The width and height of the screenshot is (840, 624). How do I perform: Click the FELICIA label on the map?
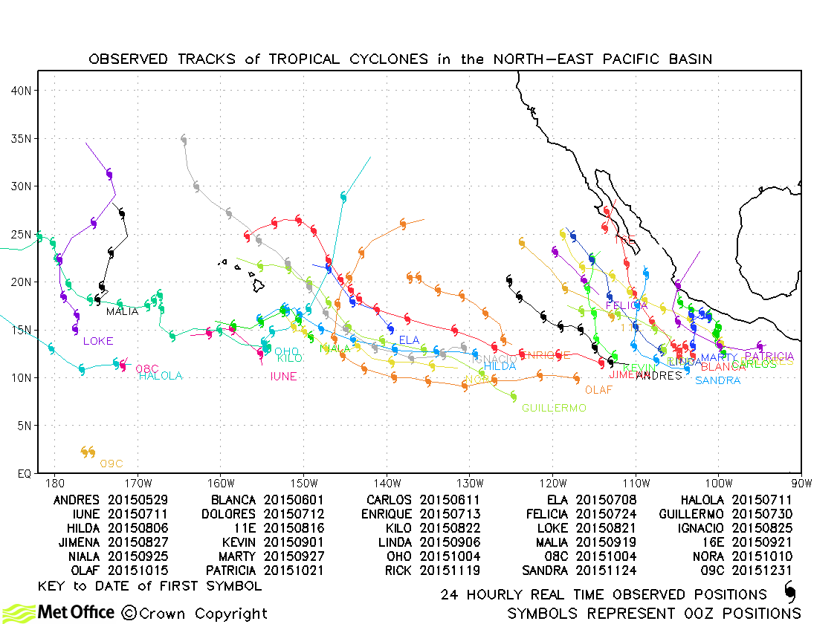(x=626, y=305)
